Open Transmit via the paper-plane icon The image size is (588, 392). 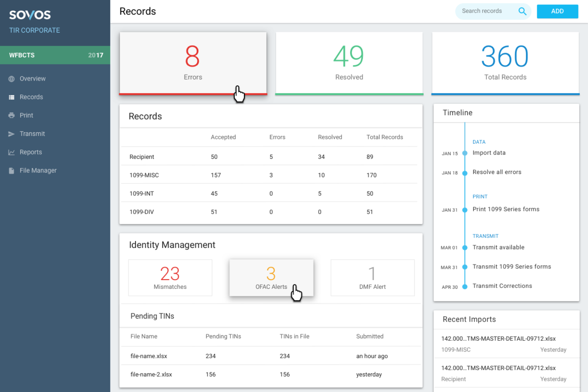[12, 134]
